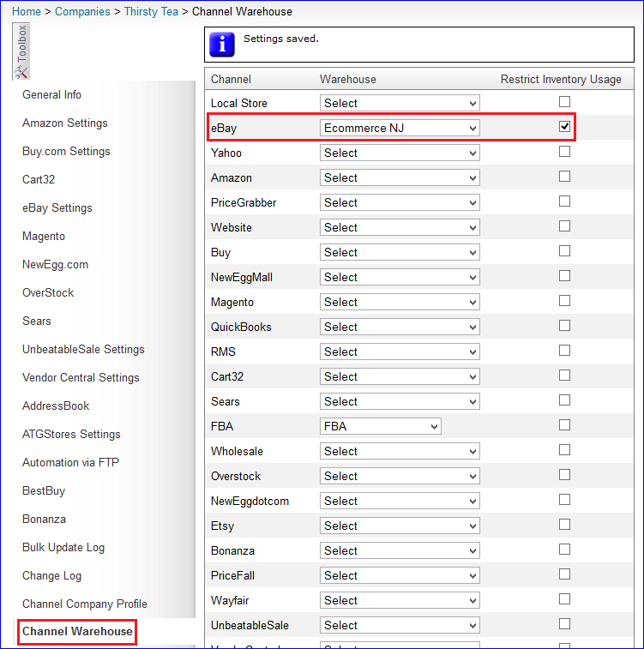Screen dimensions: 644x649
Task: Check Restrict Inventory for Wayfair
Action: (564, 599)
